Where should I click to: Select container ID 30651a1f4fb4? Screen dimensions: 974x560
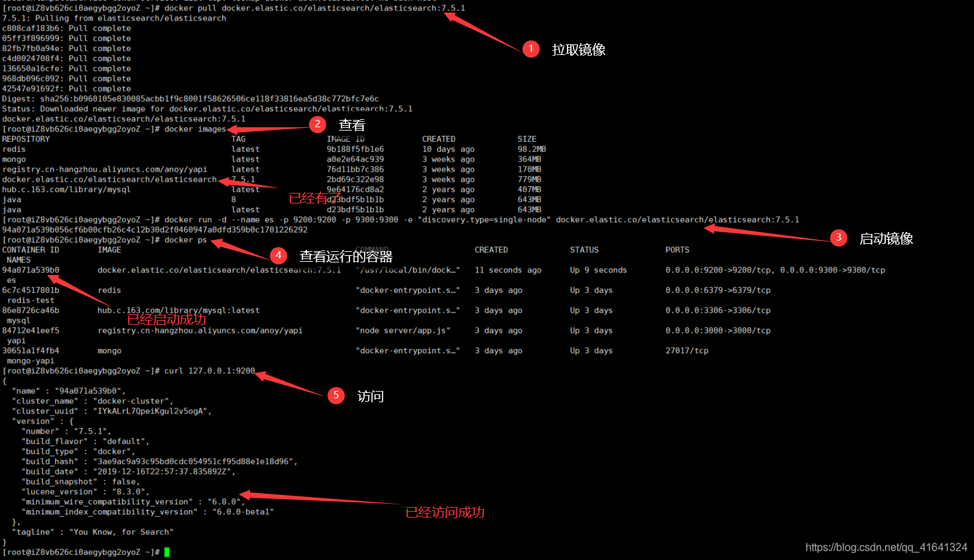[30, 351]
